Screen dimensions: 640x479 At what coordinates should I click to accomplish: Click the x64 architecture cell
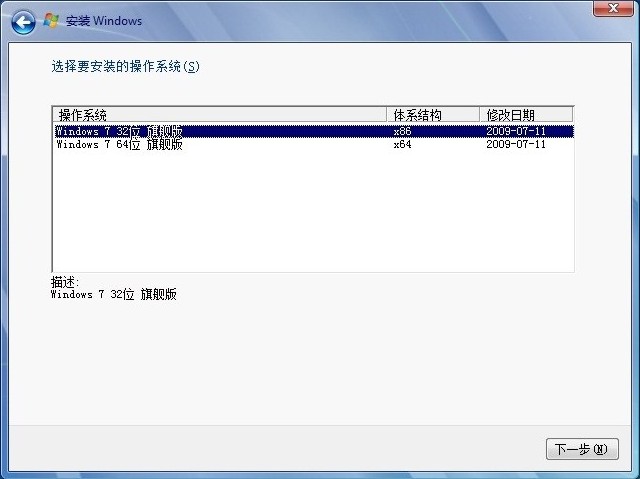pos(402,144)
